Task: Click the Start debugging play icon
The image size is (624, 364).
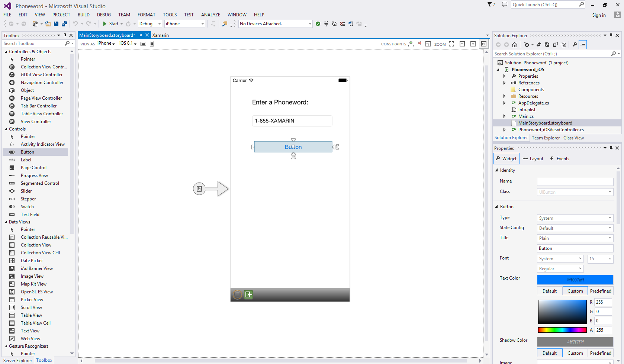Action: pyautogui.click(x=105, y=24)
